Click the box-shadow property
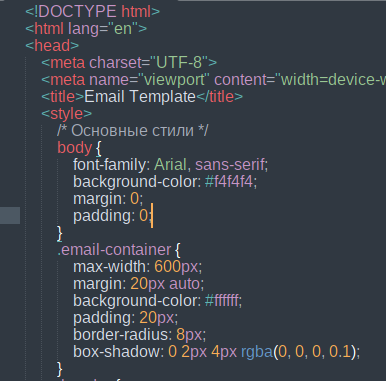This screenshot has height=381, width=386. click(117, 352)
